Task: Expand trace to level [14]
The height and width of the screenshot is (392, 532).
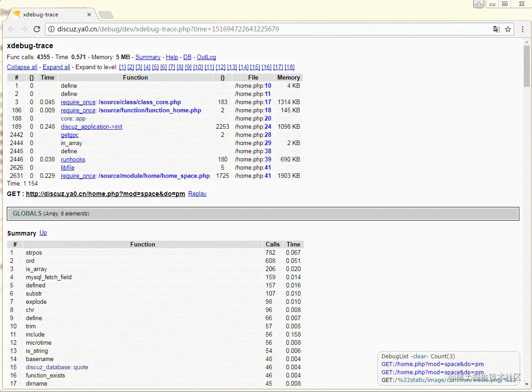Action: point(244,67)
